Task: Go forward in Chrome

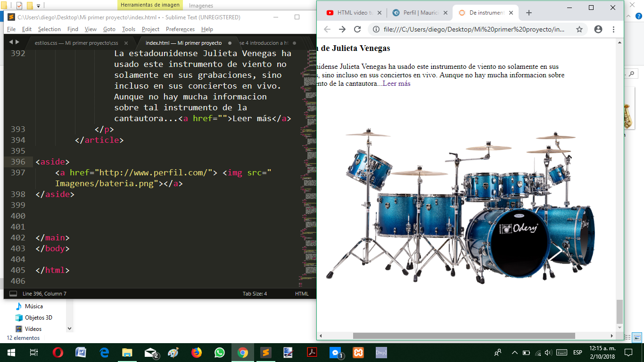Action: [342, 29]
